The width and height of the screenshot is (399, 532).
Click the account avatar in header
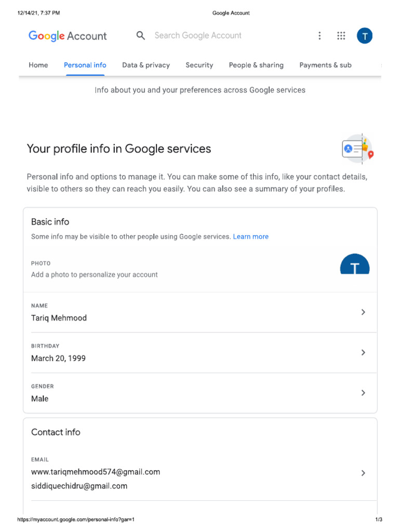tap(365, 36)
